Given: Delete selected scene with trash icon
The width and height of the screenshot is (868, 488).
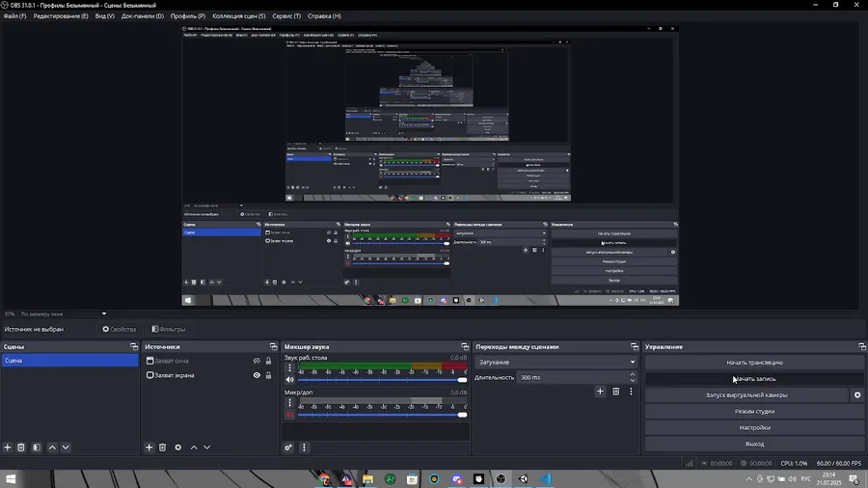Looking at the screenshot, I should 21,447.
